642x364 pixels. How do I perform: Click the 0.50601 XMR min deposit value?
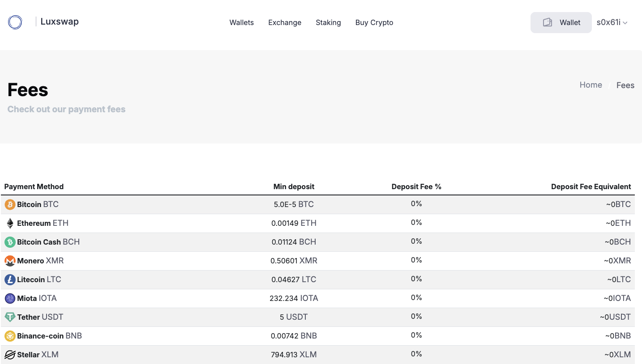(294, 261)
